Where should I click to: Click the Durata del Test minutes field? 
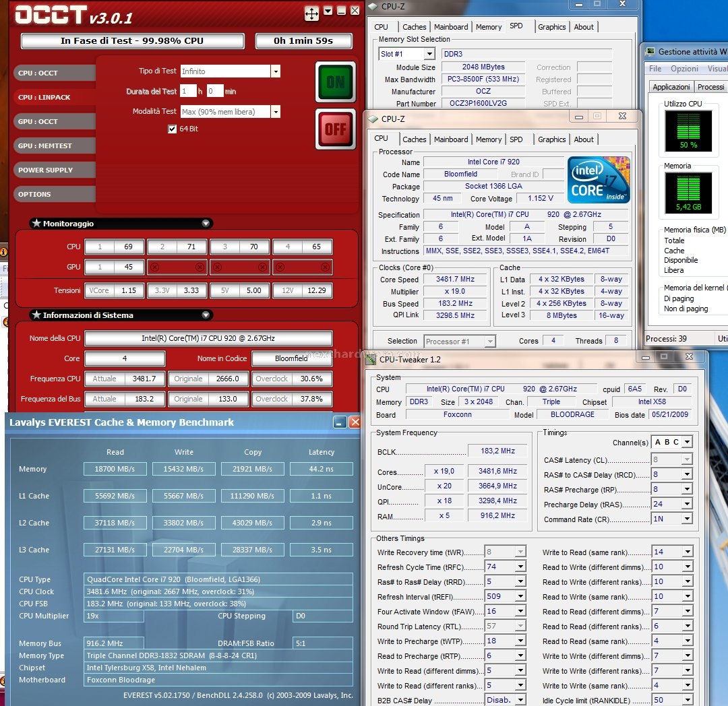tap(215, 91)
